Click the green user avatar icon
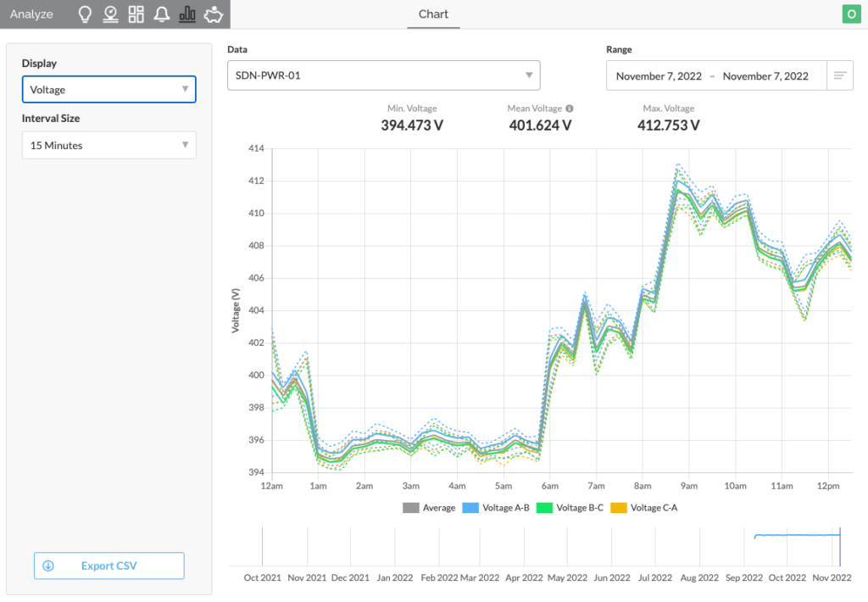 [x=851, y=14]
